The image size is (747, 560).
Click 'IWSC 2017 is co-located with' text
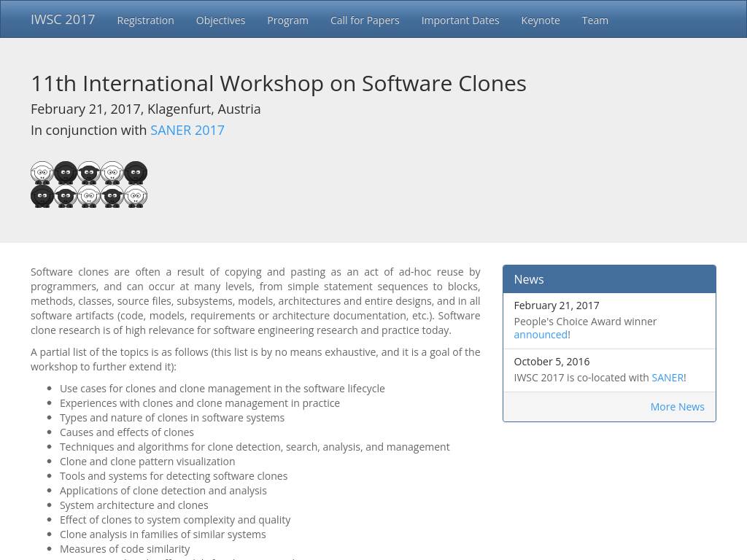point(581,378)
